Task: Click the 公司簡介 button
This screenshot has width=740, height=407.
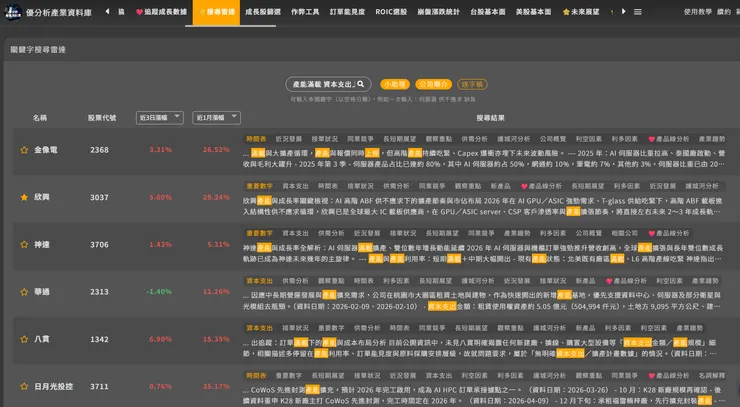Action: (x=433, y=84)
